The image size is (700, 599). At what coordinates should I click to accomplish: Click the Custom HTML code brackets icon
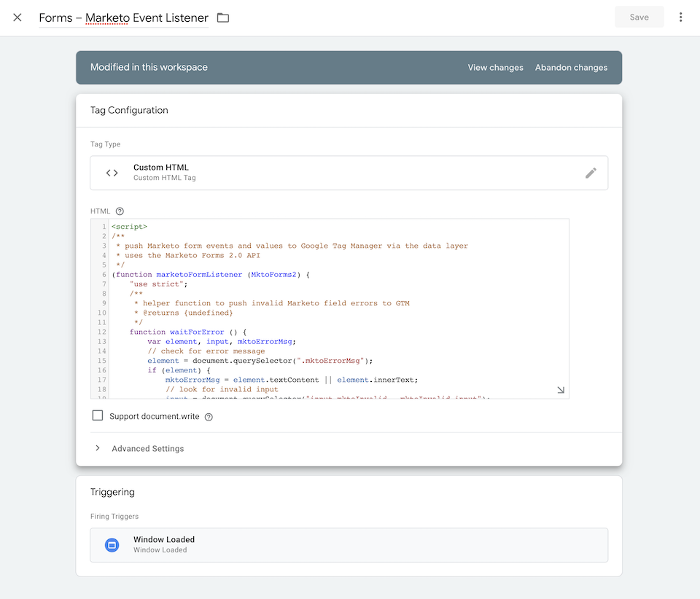pos(112,173)
